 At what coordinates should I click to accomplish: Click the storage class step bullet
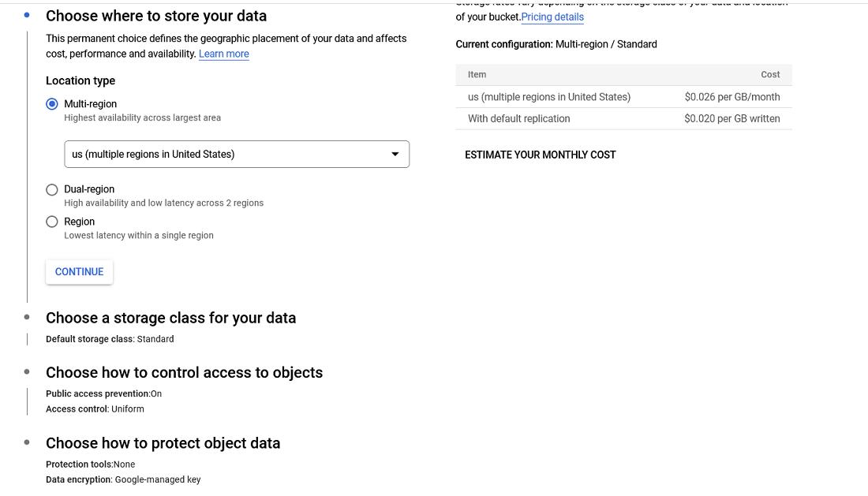pos(27,317)
